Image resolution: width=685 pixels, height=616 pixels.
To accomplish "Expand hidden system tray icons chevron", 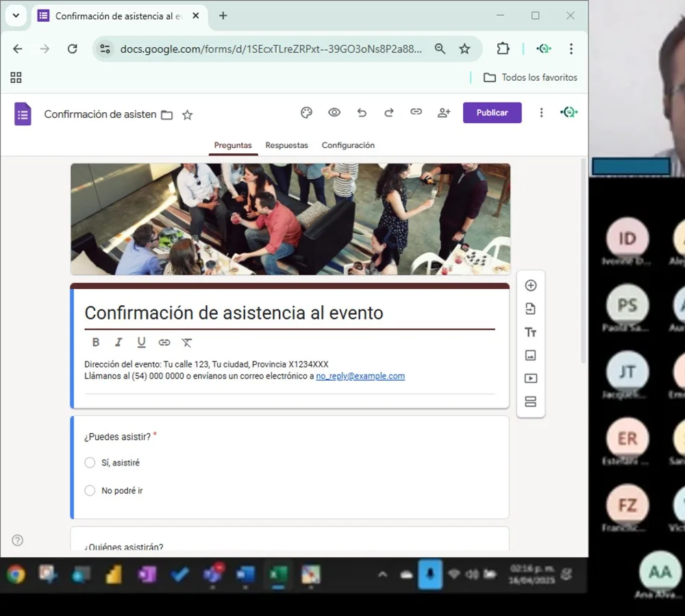I will pos(382,574).
